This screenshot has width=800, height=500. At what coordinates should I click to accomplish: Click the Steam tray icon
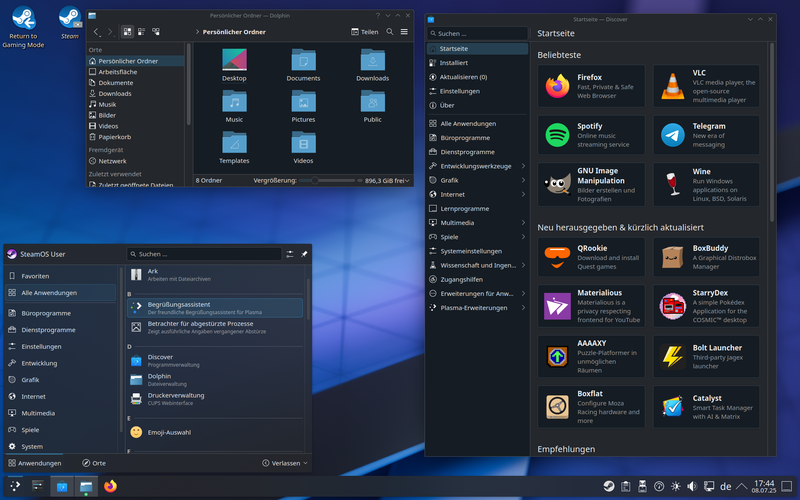click(x=608, y=487)
